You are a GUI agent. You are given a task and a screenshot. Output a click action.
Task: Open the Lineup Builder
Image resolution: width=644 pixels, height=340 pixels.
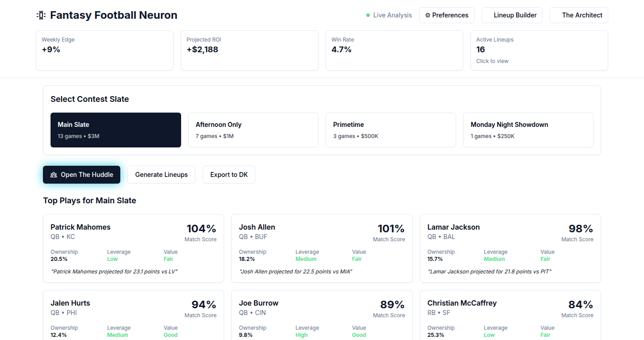[x=512, y=15]
